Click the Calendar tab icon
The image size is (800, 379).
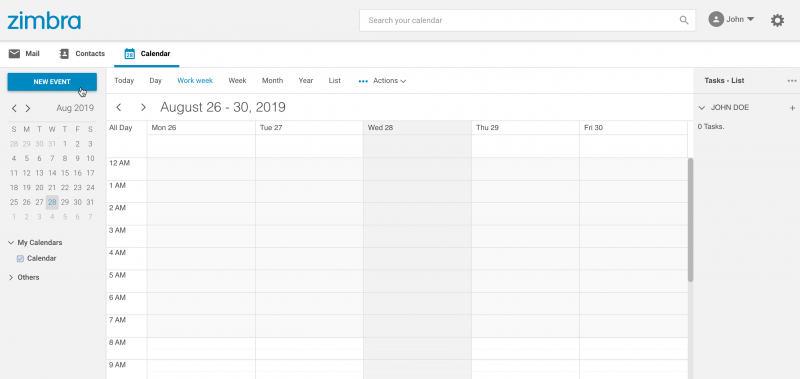click(x=130, y=54)
